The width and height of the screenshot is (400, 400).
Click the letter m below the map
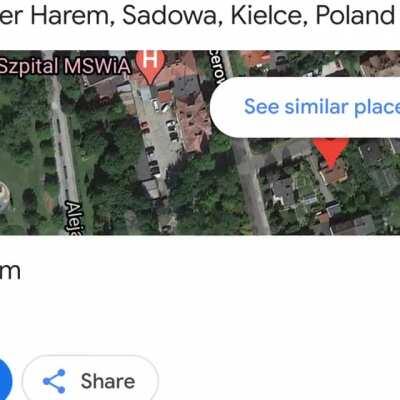10,272
